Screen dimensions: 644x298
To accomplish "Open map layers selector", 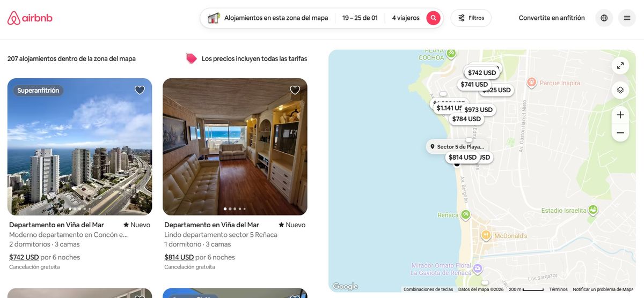I will 620,90.
